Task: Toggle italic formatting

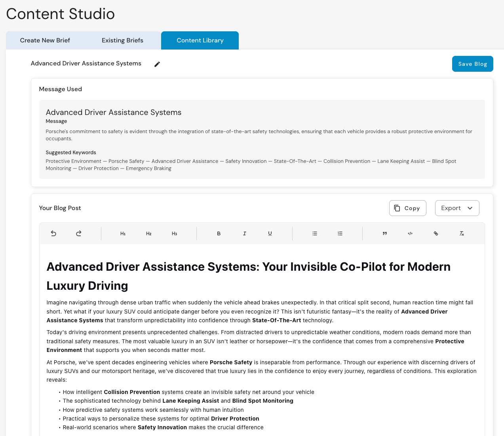Action: click(244, 233)
